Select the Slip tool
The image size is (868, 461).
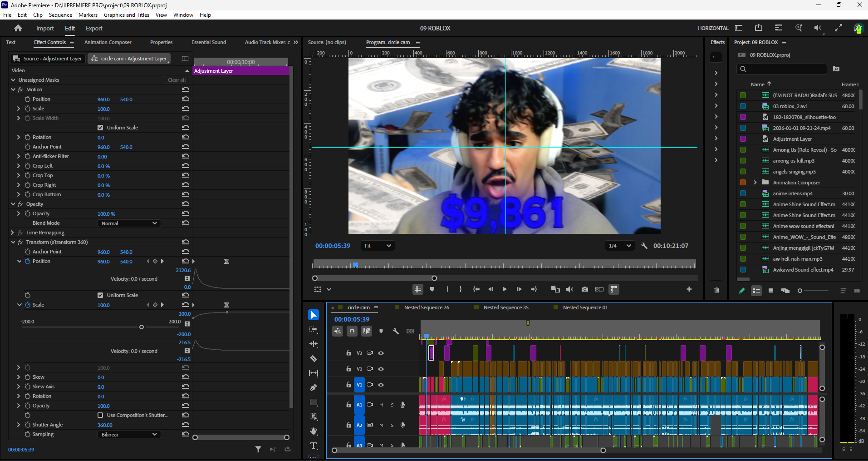pos(314,373)
